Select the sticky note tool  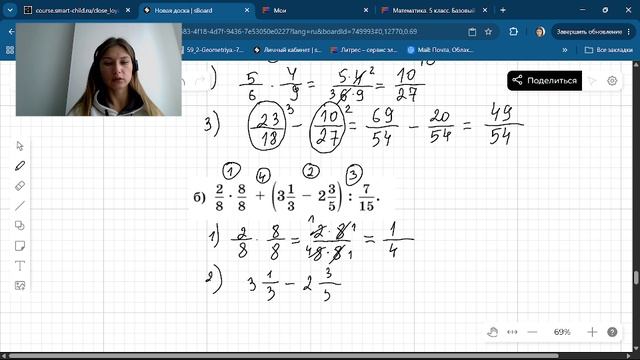click(20, 246)
